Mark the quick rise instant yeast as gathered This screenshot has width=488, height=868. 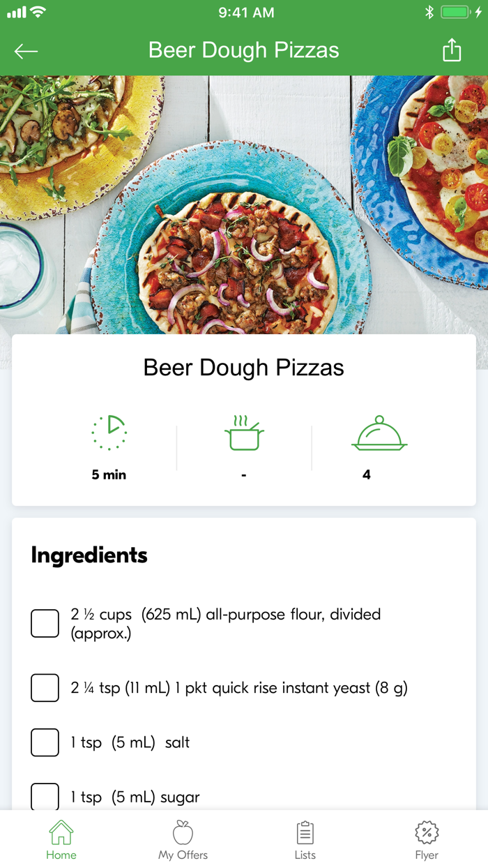[45, 687]
